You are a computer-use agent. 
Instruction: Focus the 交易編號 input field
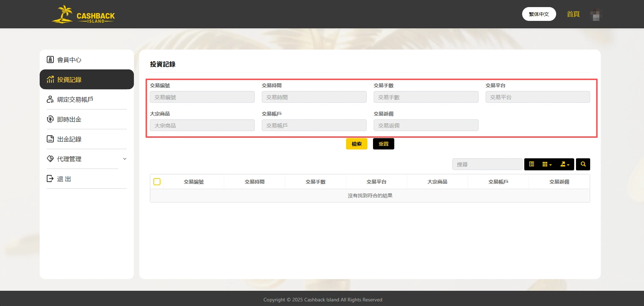coord(202,97)
